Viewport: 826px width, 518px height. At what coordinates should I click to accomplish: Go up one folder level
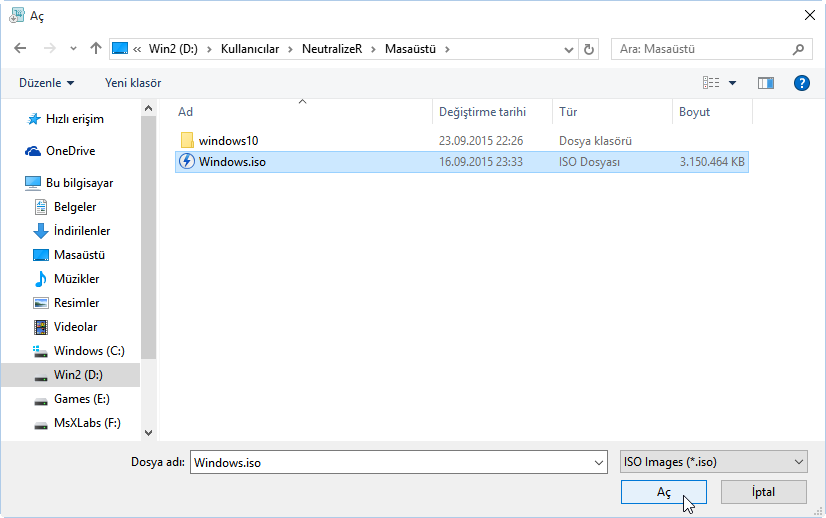pos(95,48)
